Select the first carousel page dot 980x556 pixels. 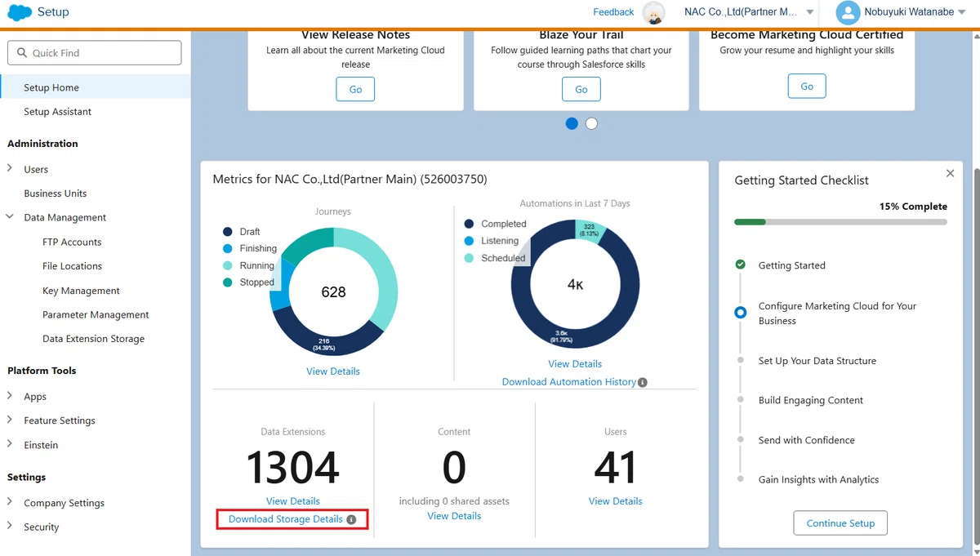572,123
